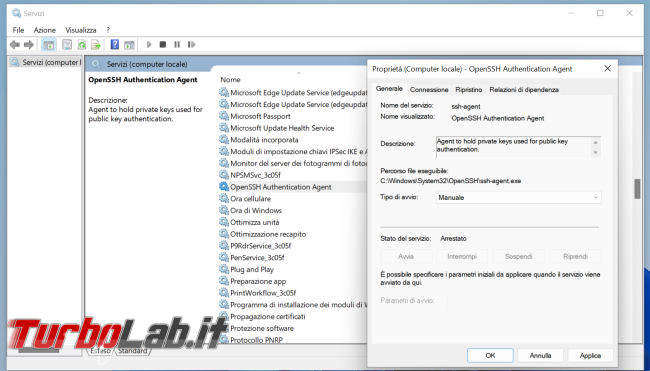This screenshot has width=650, height=371.
Task: Click the Servizi icon in the window title bar
Action: [x=16, y=13]
